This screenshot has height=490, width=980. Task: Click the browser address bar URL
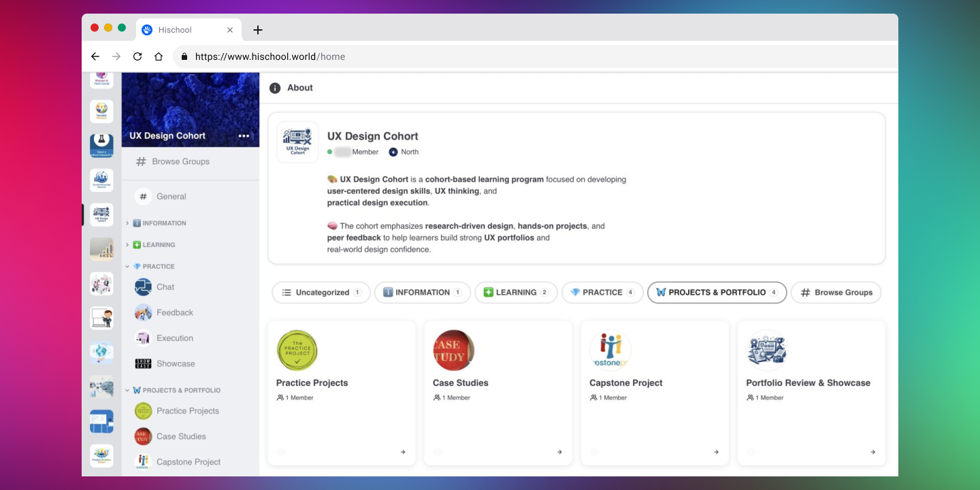pos(270,56)
